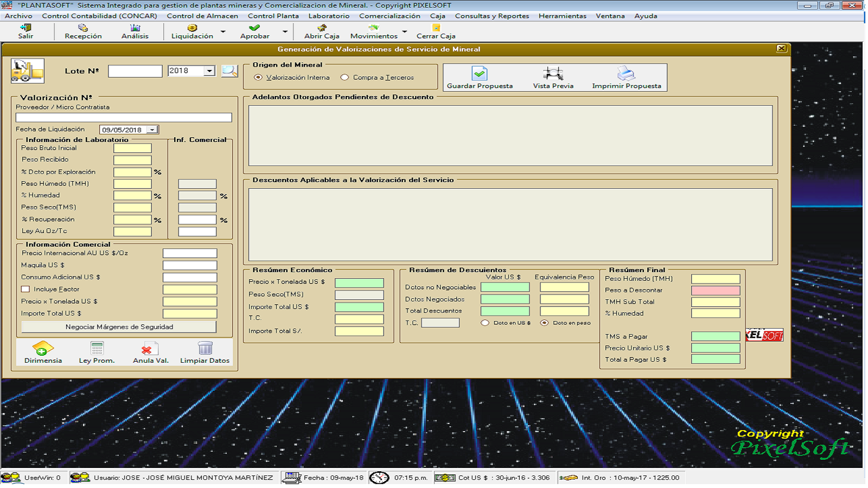Viewport: 868px width, 488px height.
Task: Click the Cerrar Caja toolbar icon
Action: (x=436, y=28)
